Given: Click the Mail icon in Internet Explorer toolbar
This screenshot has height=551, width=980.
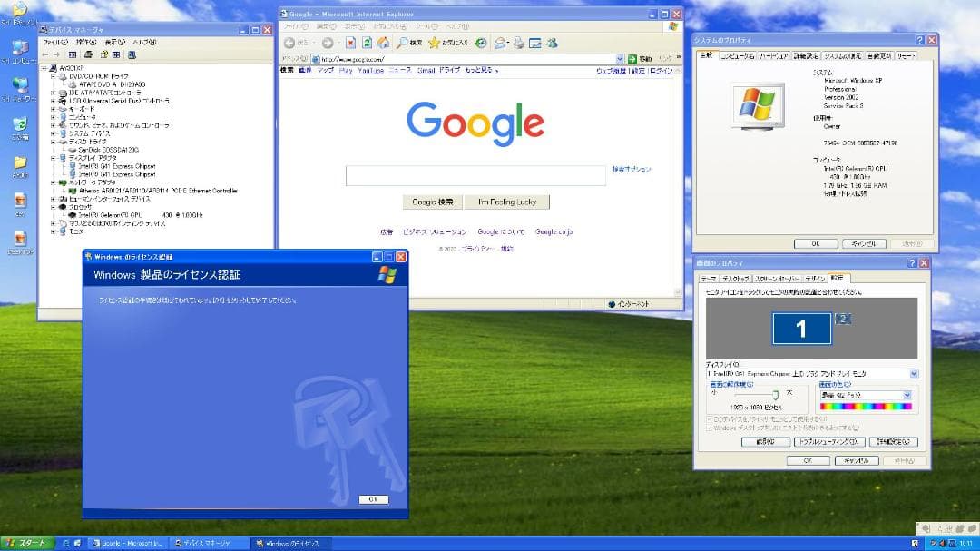Looking at the screenshot, I should pos(501,42).
